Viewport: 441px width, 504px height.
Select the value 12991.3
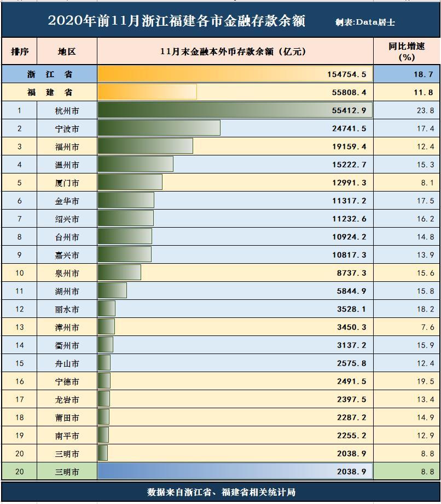(x=349, y=183)
